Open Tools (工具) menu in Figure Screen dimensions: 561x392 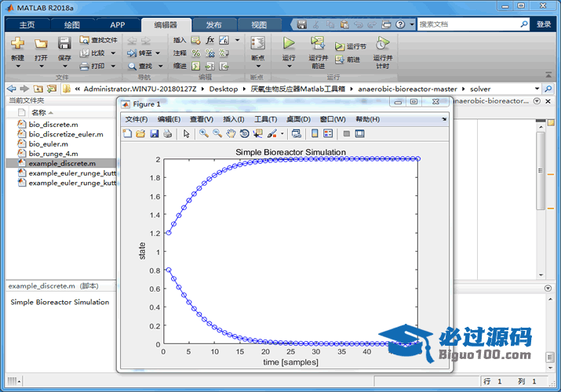coord(265,119)
